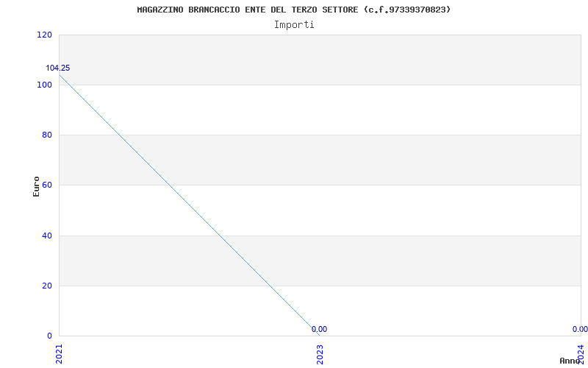Screen dimensions: 588x368
Task: Click the 60 y-axis tick label
Action: point(46,185)
